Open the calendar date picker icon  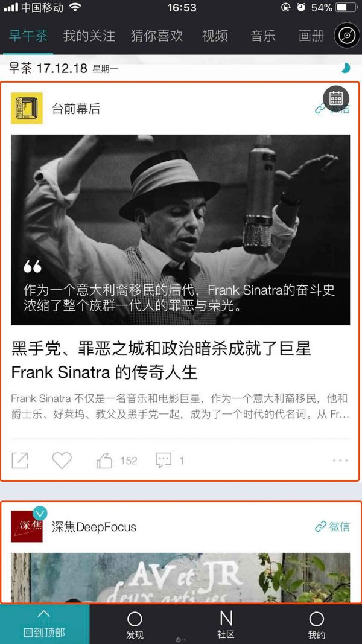click(335, 98)
